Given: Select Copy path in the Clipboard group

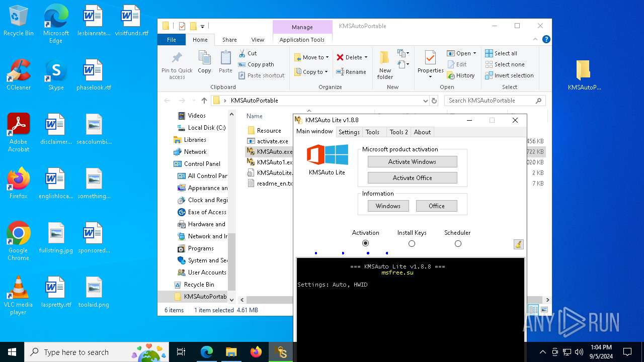Looking at the screenshot, I should coord(256,64).
